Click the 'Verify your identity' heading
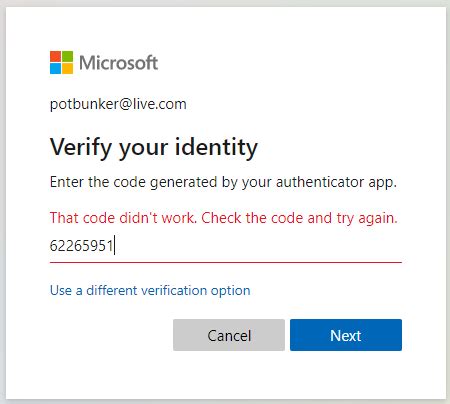The width and height of the screenshot is (450, 404). point(154,147)
